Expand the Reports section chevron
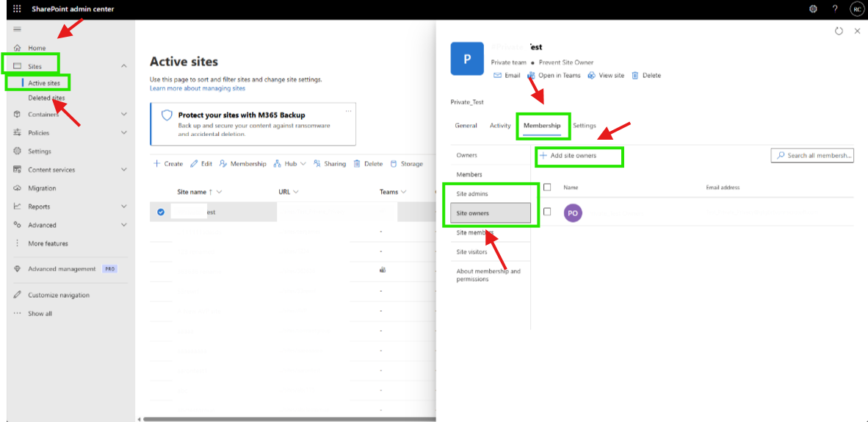The width and height of the screenshot is (868, 422). pos(123,207)
